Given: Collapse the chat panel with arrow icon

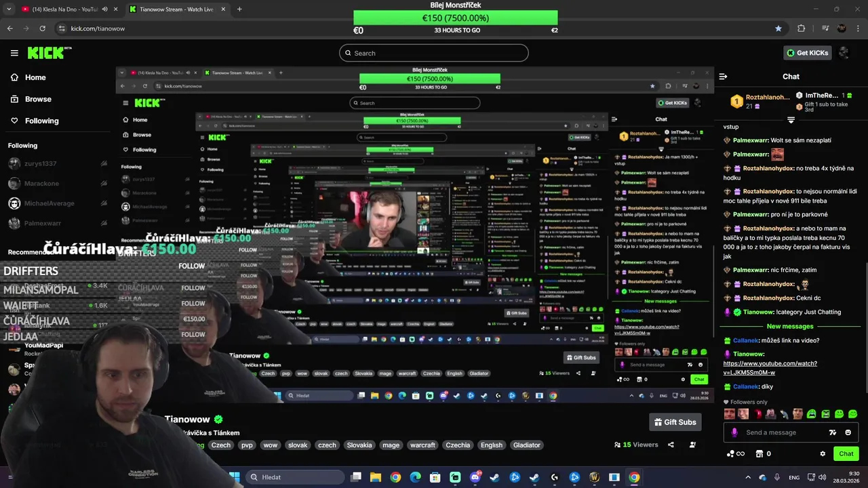Looking at the screenshot, I should (723, 77).
